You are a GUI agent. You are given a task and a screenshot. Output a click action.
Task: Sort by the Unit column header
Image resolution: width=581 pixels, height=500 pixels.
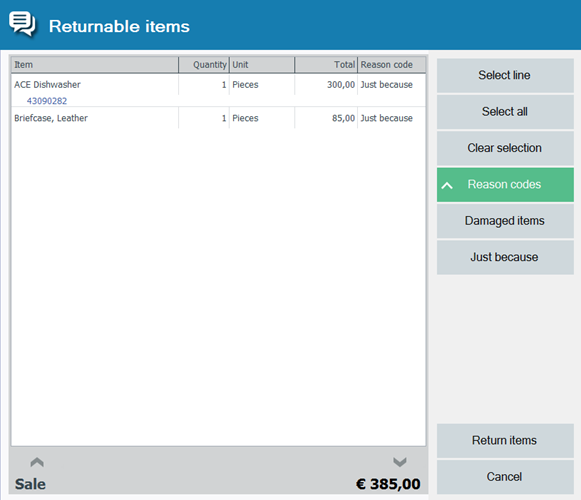(x=262, y=64)
